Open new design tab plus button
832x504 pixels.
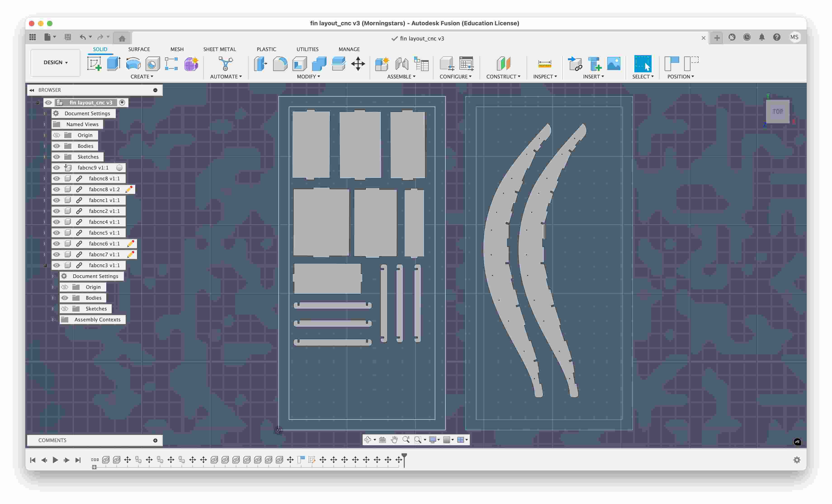(x=716, y=38)
